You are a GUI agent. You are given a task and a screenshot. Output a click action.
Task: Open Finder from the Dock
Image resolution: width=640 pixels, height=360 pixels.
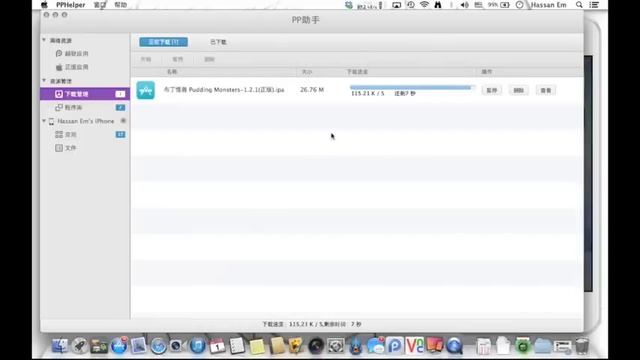pyautogui.click(x=59, y=346)
